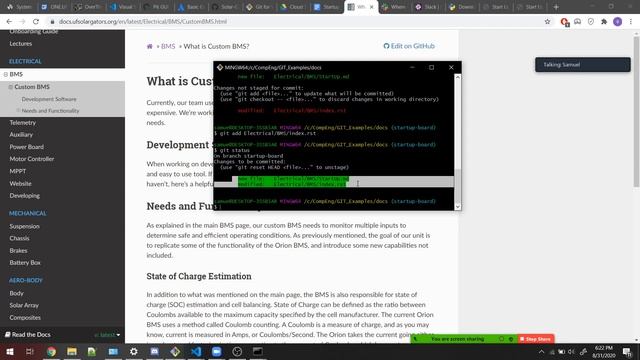Expand the Read the Docs version dropdown
The width and height of the screenshot is (640, 360).
[x=107, y=335]
